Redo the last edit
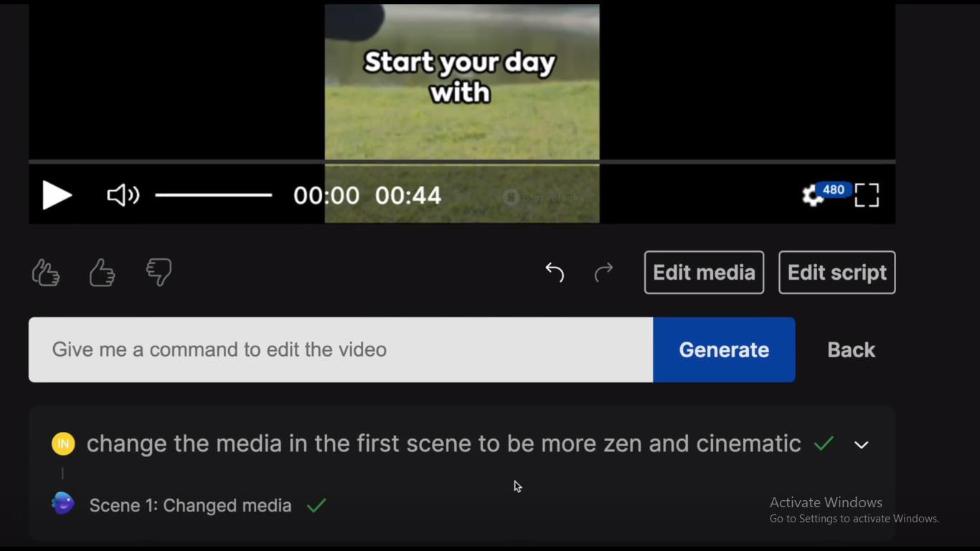 pyautogui.click(x=604, y=272)
